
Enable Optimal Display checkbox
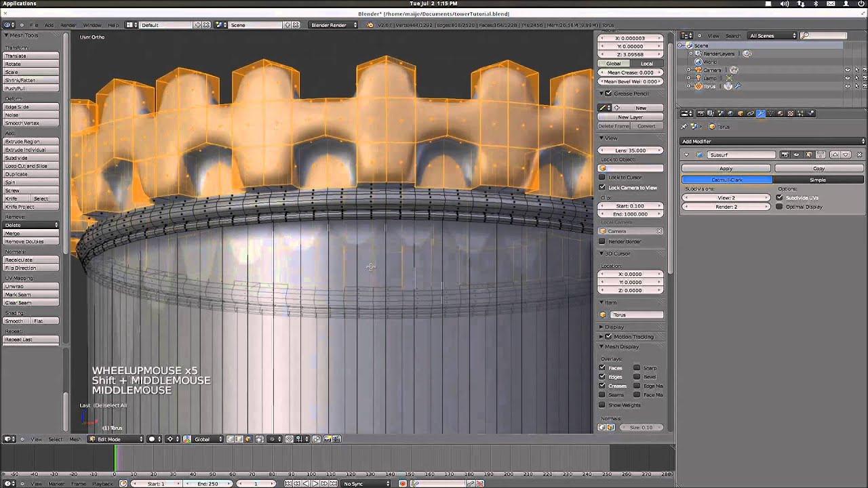pyautogui.click(x=779, y=207)
